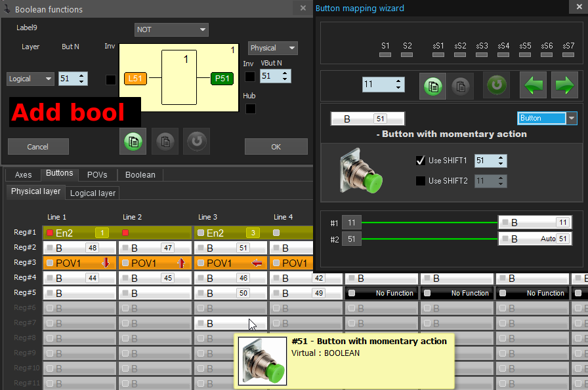Click the VBut N number field
This screenshot has height=390, width=588.
pyautogui.click(x=271, y=76)
